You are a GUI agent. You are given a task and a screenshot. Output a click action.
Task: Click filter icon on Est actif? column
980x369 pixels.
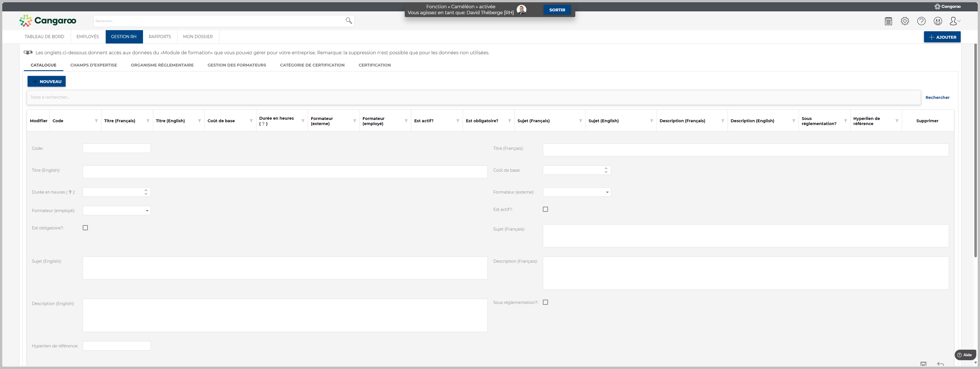pos(458,121)
